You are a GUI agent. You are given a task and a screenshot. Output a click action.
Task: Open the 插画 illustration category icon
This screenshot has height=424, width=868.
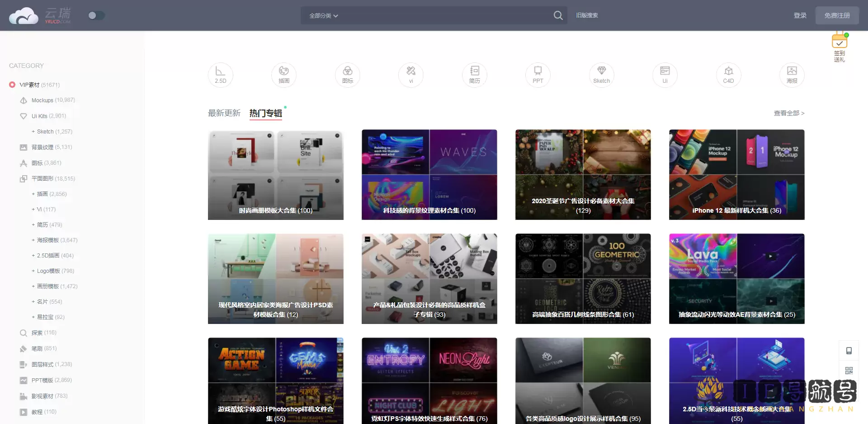point(284,74)
